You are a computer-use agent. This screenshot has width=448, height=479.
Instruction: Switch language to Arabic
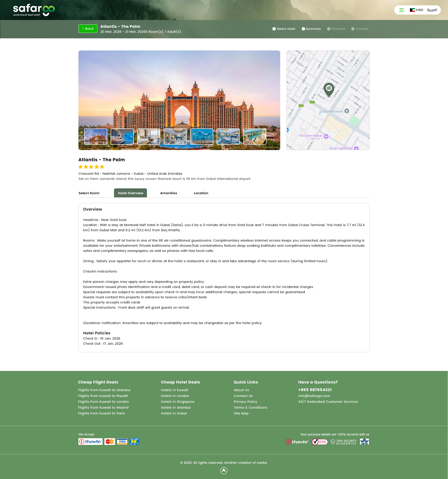tap(432, 10)
